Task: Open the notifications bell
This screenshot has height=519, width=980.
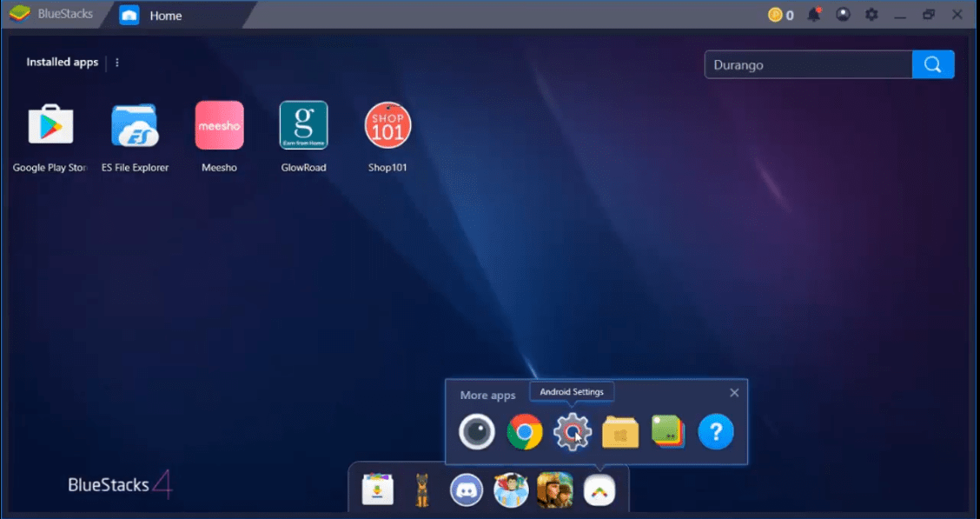Action: (814, 15)
